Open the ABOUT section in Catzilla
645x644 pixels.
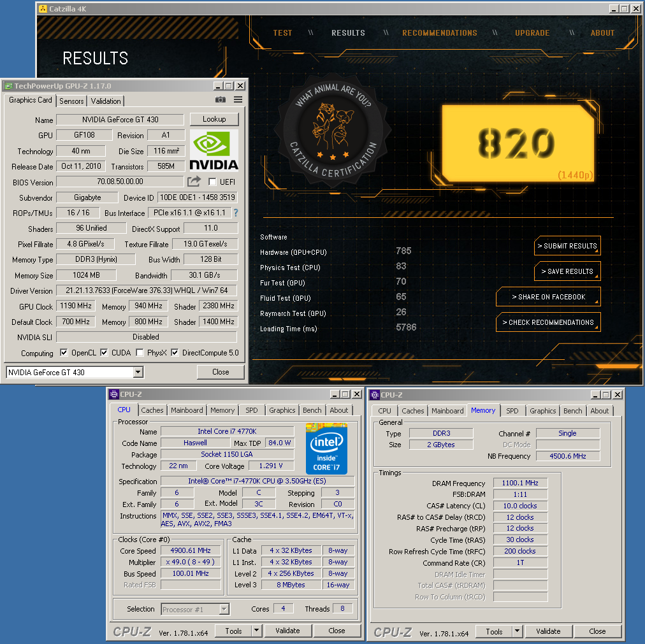click(x=602, y=33)
